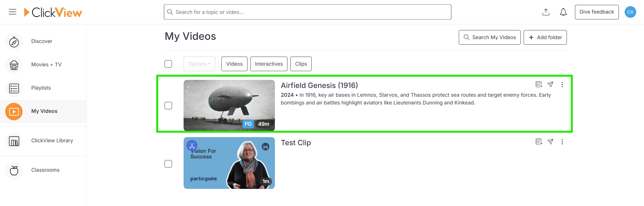Screen dimensions: 644x206
Task: Filter by Clips
Action: click(301, 64)
